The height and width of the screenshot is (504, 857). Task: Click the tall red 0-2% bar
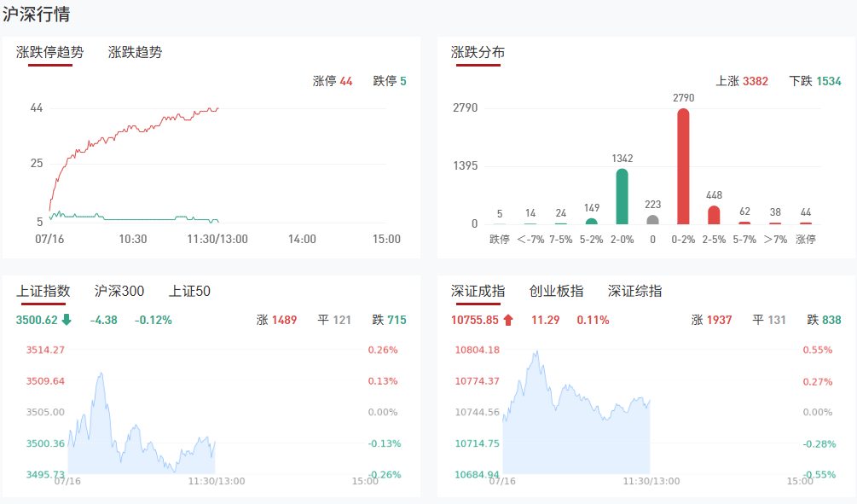(683, 166)
